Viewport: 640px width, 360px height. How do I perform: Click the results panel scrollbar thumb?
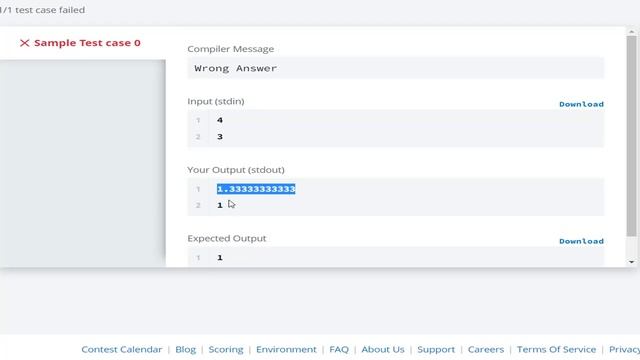click(631, 136)
